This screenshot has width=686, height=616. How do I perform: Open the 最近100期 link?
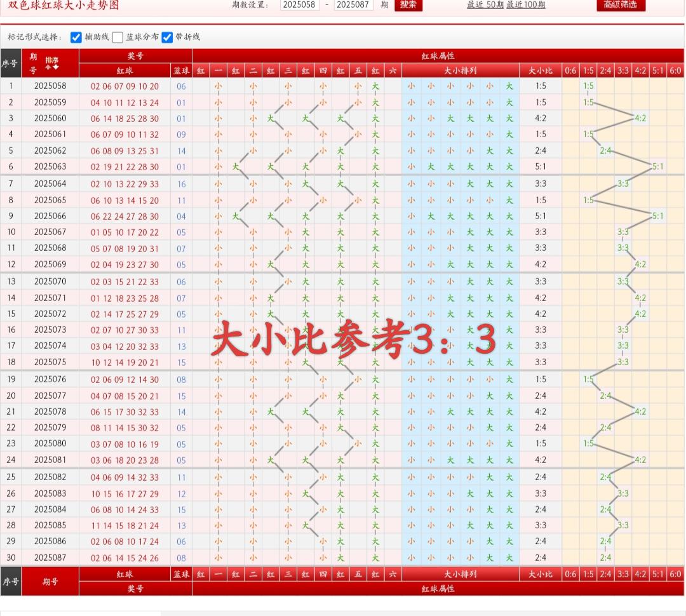[x=525, y=5]
